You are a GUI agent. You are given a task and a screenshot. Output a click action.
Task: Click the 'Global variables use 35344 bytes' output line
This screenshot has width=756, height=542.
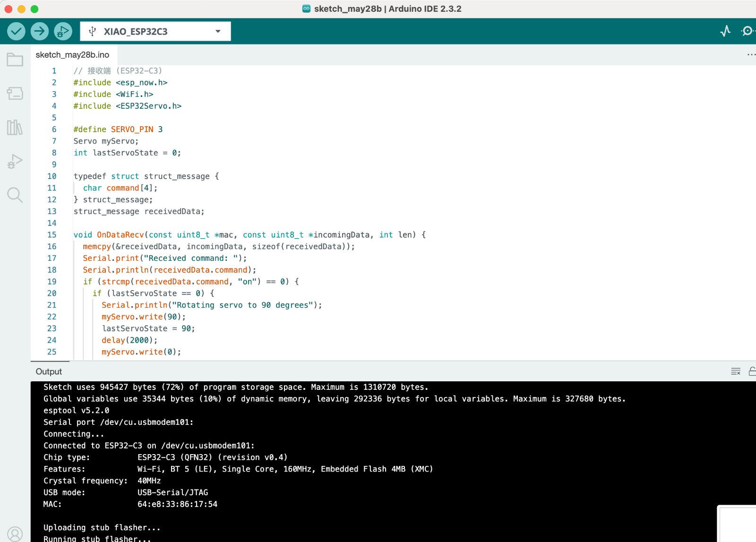pyautogui.click(x=335, y=399)
